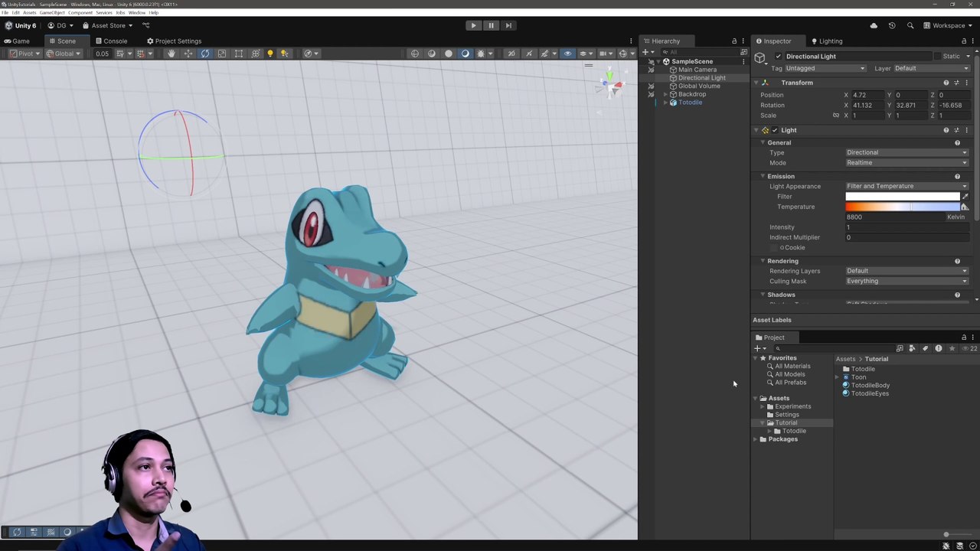This screenshot has width=980, height=551.
Task: Click the Project error log filter icon
Action: tap(939, 349)
